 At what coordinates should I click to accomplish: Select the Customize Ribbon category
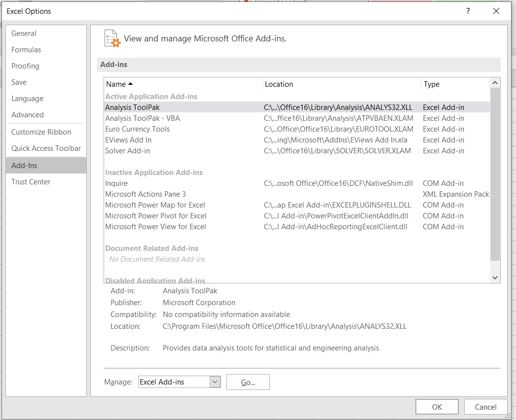point(41,132)
